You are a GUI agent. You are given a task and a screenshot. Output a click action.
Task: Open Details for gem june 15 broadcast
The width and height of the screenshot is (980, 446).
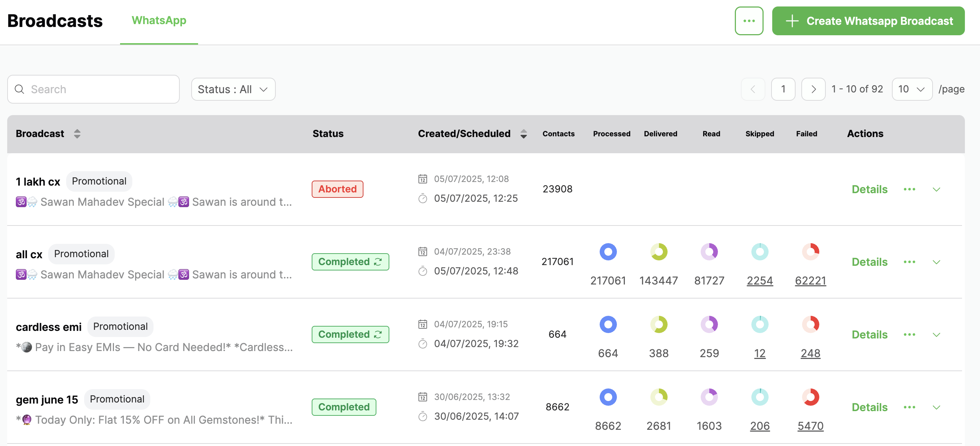869,407
